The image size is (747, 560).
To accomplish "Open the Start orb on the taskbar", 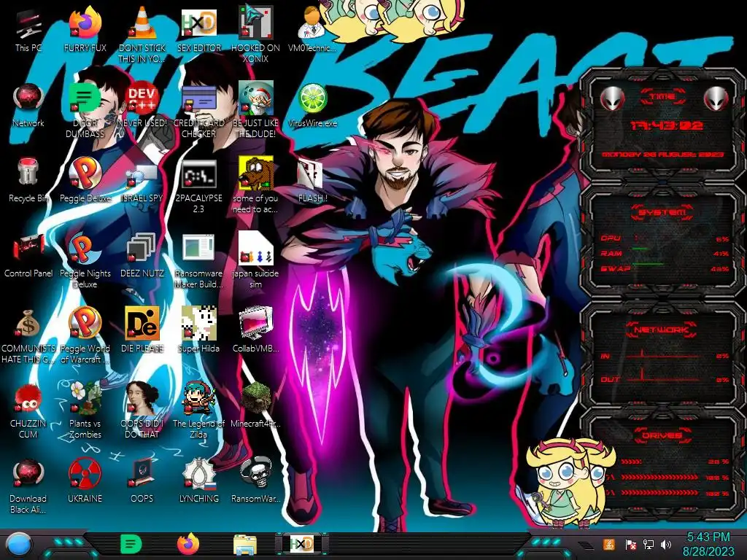I will coord(19,545).
